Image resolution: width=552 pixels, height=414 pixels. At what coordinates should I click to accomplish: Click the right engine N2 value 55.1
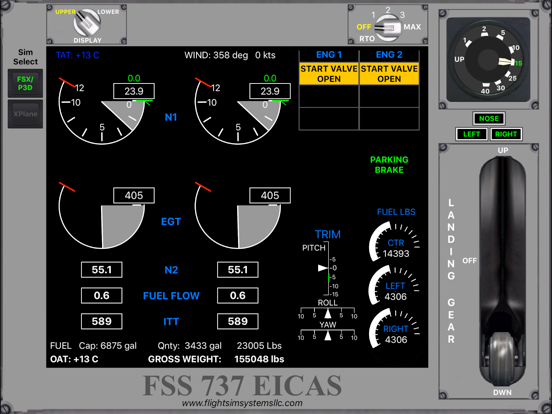pos(238,270)
